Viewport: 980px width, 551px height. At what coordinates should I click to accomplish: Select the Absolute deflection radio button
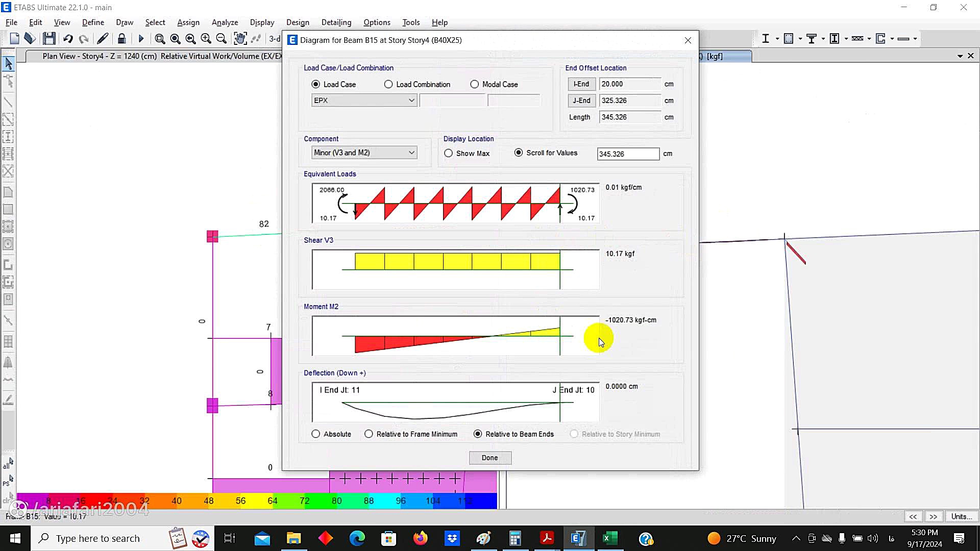pyautogui.click(x=316, y=434)
